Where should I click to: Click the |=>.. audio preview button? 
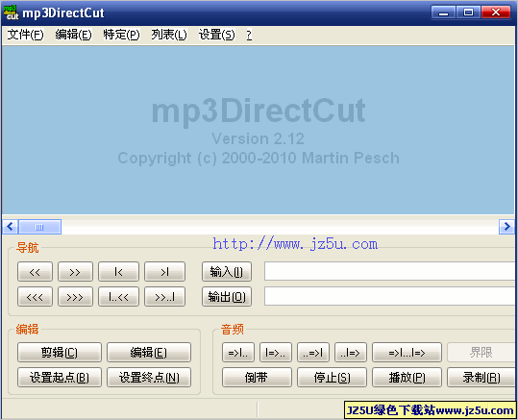(276, 353)
